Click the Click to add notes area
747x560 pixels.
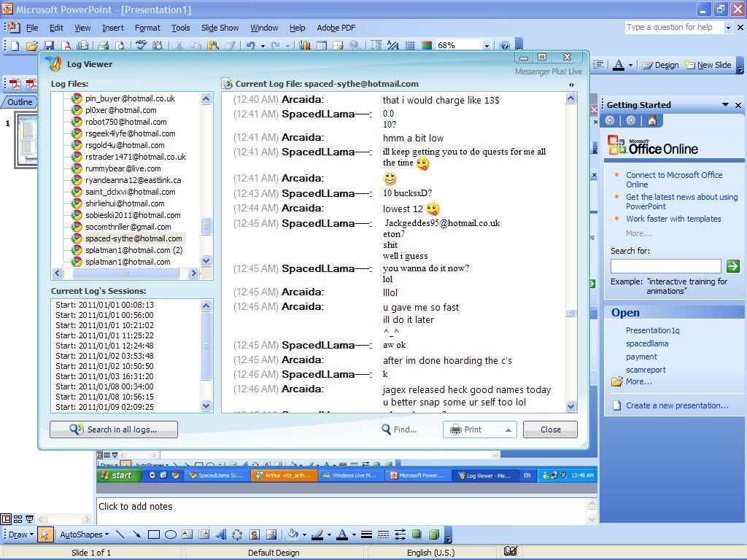pyautogui.click(x=341, y=511)
